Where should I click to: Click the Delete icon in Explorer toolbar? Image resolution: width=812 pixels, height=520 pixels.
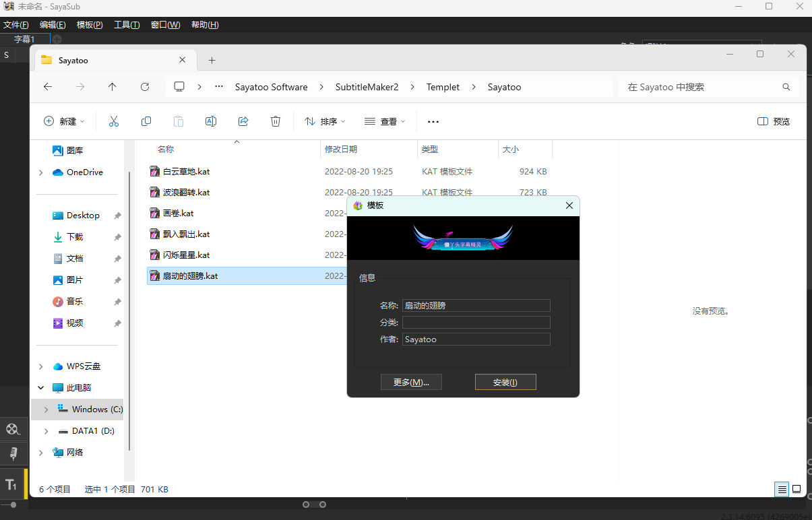pyautogui.click(x=275, y=121)
